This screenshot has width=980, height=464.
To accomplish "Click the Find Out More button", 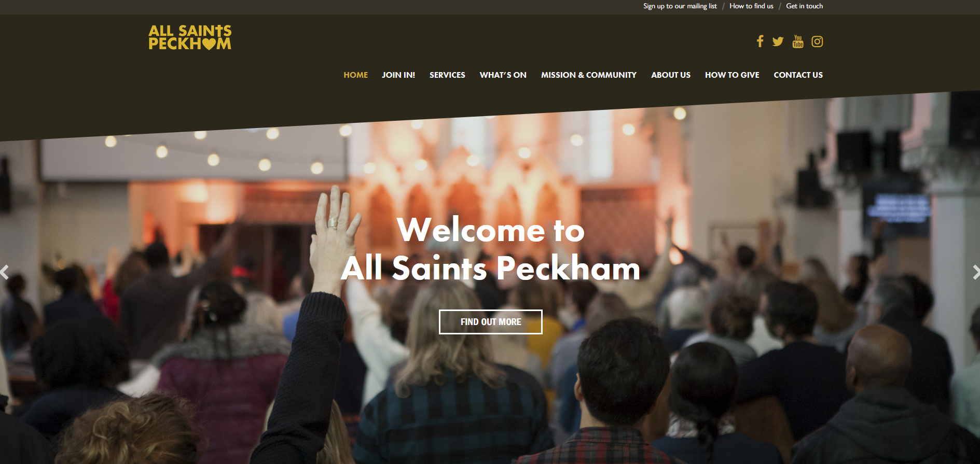I will tap(491, 322).
